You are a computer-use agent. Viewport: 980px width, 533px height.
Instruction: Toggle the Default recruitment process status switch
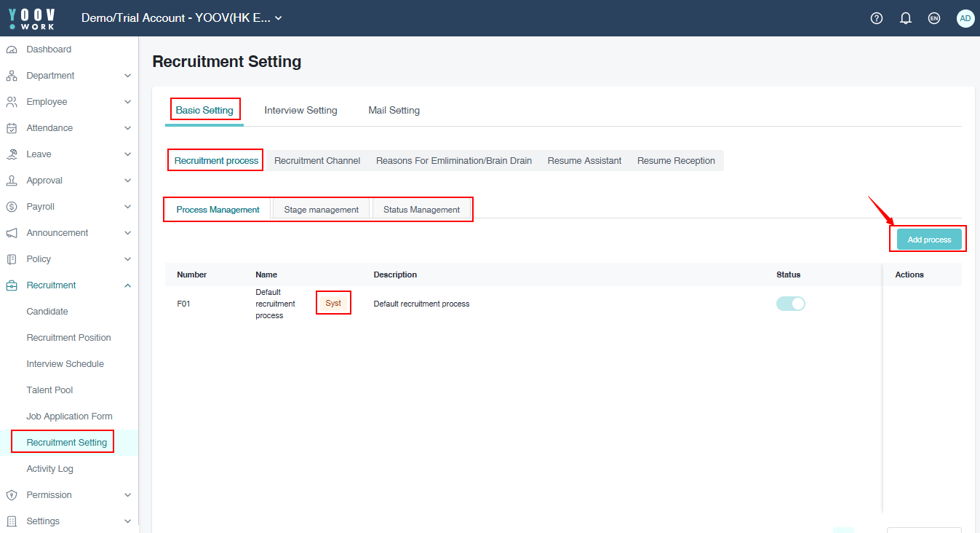[790, 304]
